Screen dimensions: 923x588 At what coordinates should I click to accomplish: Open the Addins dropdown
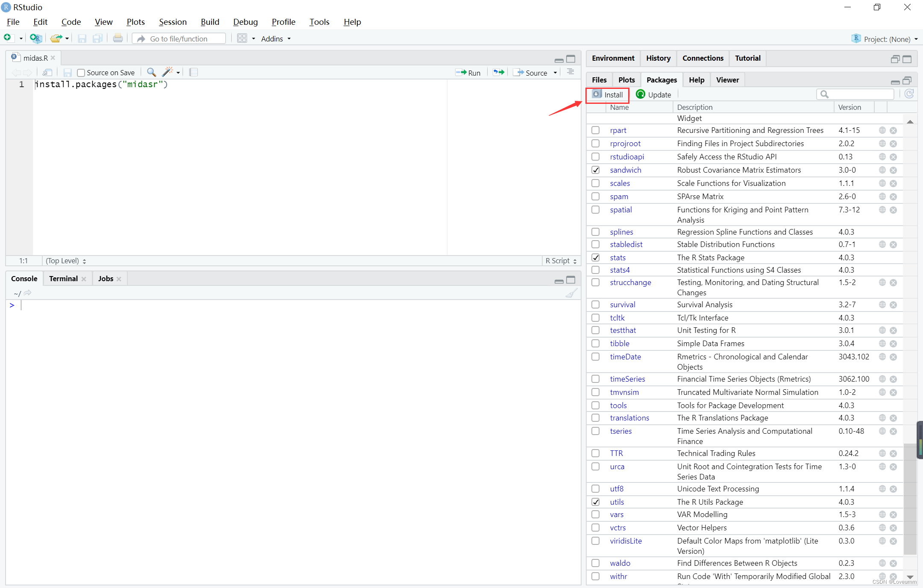(x=276, y=39)
